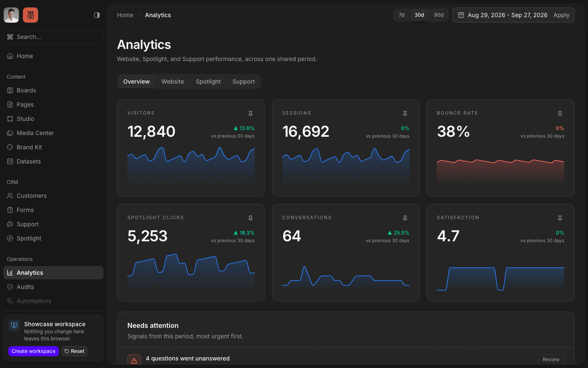
Task: Click the Home breadcrumb link
Action: click(125, 15)
